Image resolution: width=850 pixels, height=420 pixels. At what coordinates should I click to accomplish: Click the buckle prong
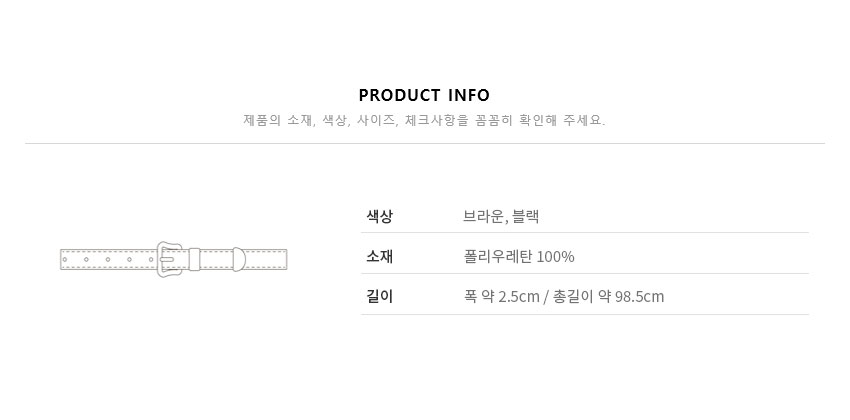(168, 260)
